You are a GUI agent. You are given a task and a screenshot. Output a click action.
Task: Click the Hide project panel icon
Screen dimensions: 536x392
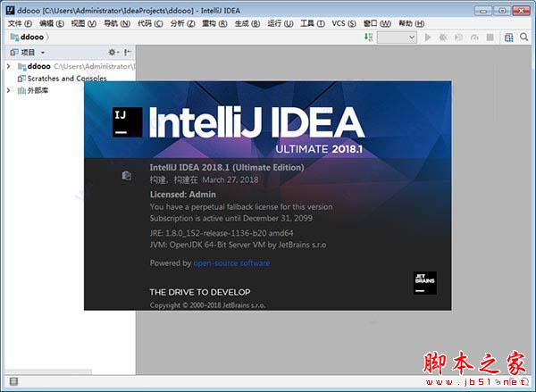[x=128, y=53]
